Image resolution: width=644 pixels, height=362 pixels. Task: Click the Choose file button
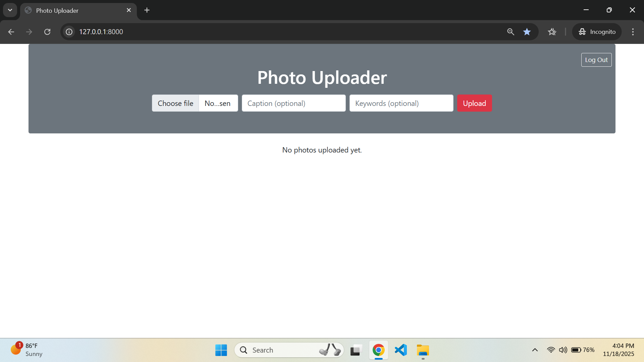pyautogui.click(x=175, y=103)
